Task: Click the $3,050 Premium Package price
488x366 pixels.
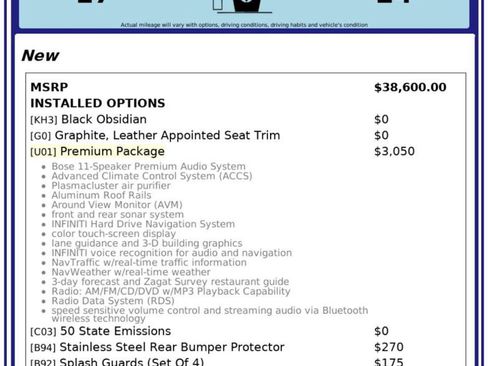Action: click(x=394, y=151)
